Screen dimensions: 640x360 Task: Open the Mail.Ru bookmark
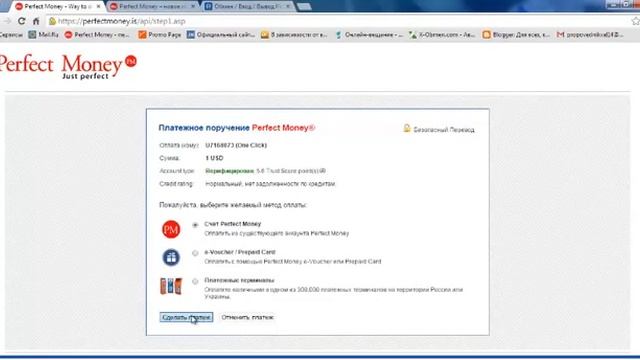click(43, 35)
